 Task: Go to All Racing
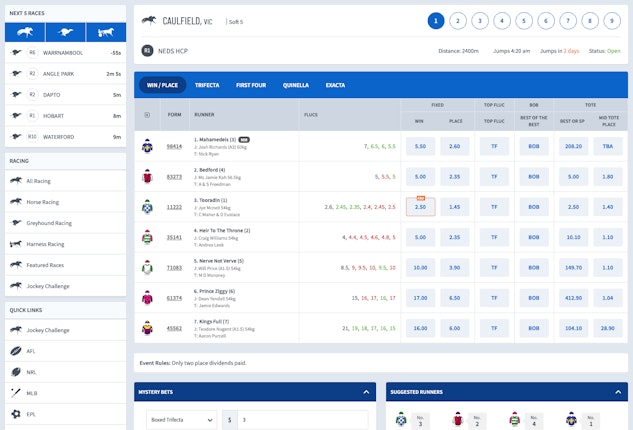(65, 180)
